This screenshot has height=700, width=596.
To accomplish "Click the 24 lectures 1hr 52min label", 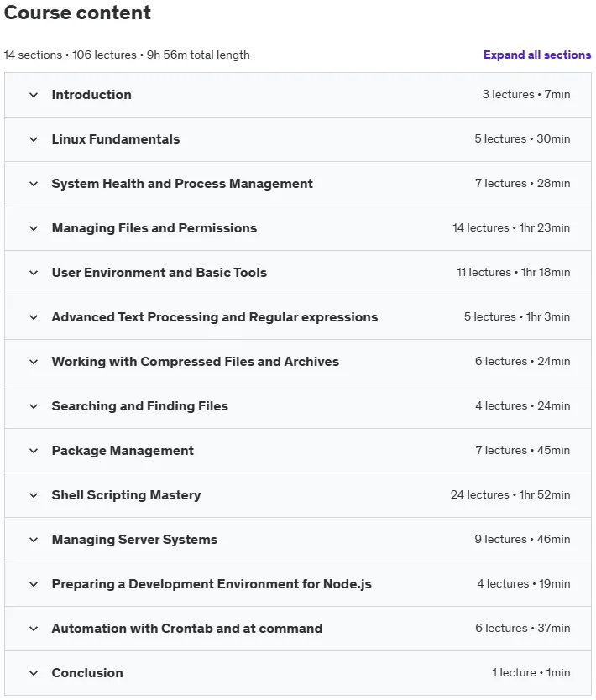I will (510, 494).
